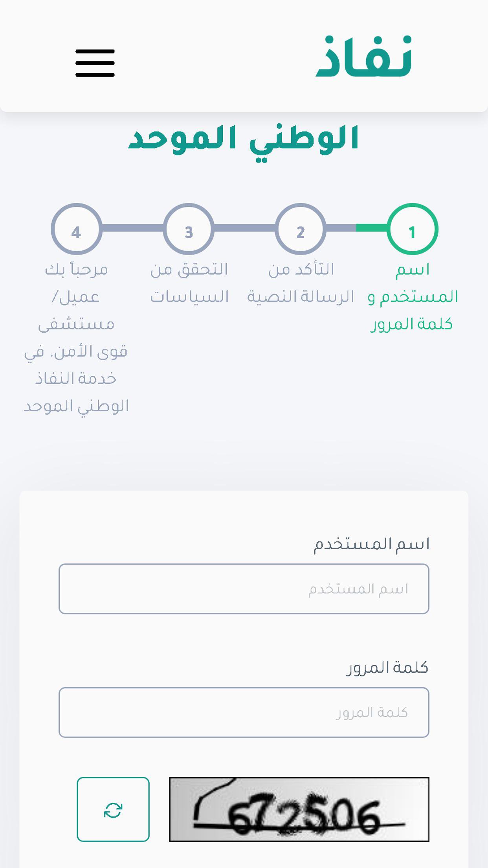The width and height of the screenshot is (488, 868).
Task: Select step 4 circle in progress stepper
Action: coord(77,229)
